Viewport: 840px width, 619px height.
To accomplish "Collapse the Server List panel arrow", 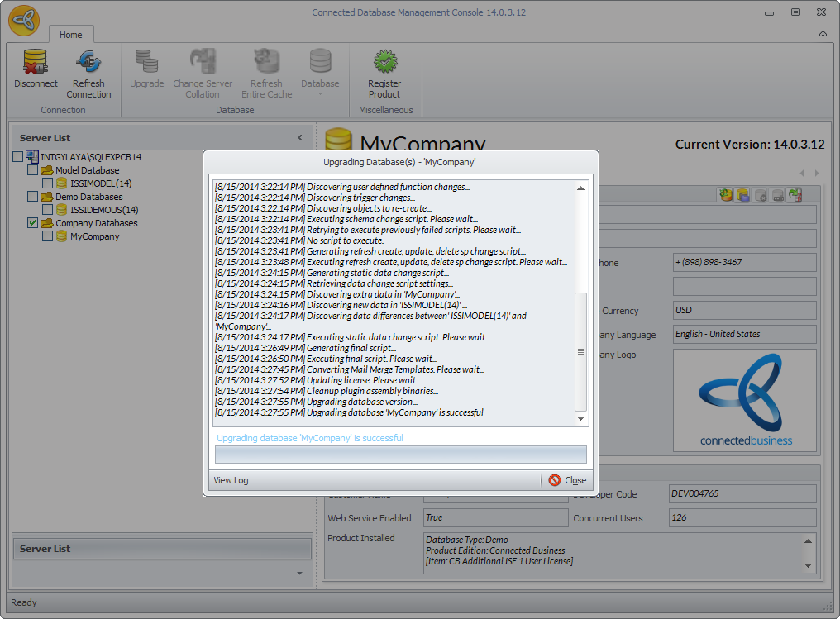I will click(300, 138).
